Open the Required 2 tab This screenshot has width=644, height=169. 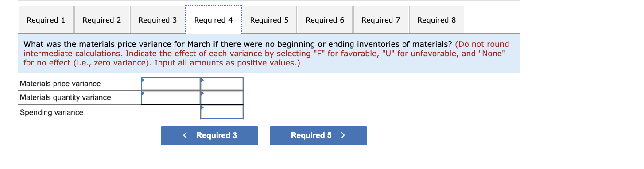tap(102, 20)
